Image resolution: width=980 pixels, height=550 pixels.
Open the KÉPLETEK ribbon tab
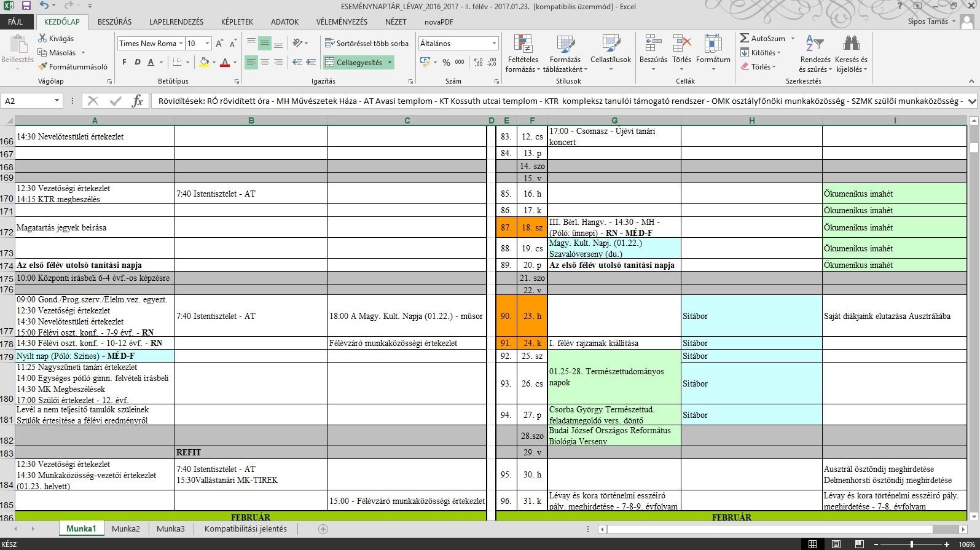point(237,22)
